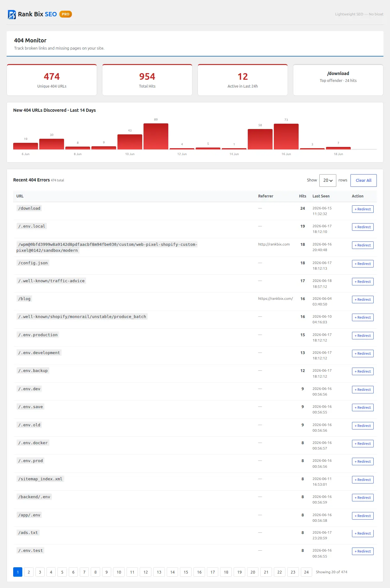Add redirect for /.env.local
Screen dimensions: 390x588
click(x=363, y=227)
